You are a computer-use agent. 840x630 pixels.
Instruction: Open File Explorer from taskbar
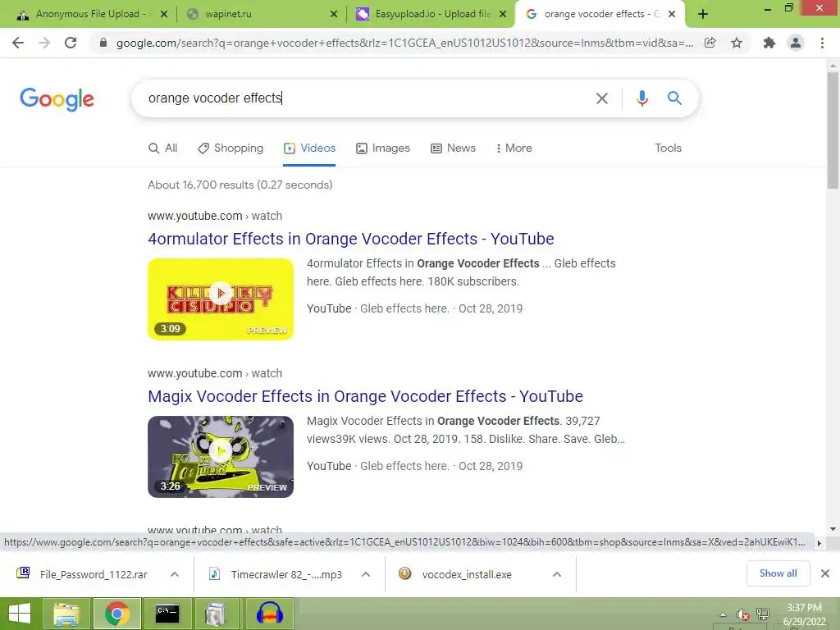click(67, 614)
